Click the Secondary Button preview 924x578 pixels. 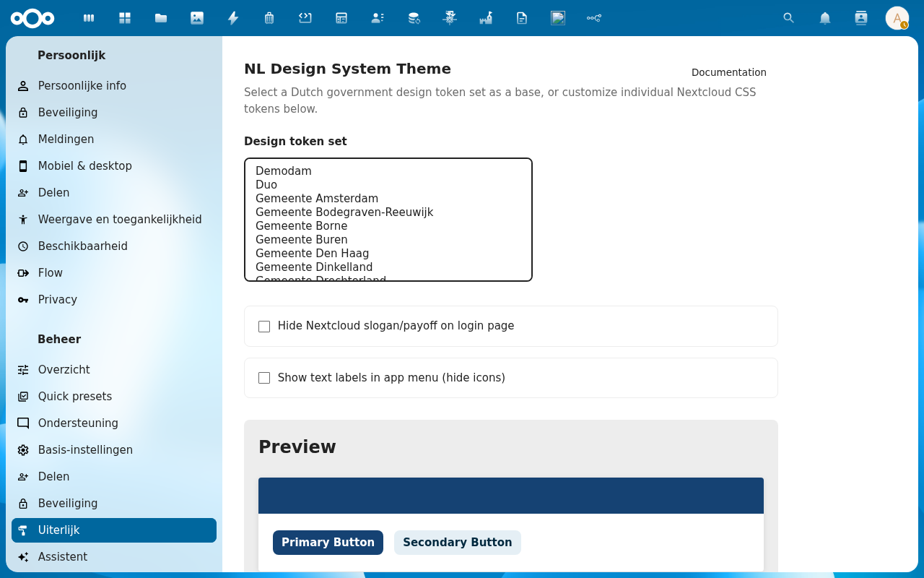point(458,543)
